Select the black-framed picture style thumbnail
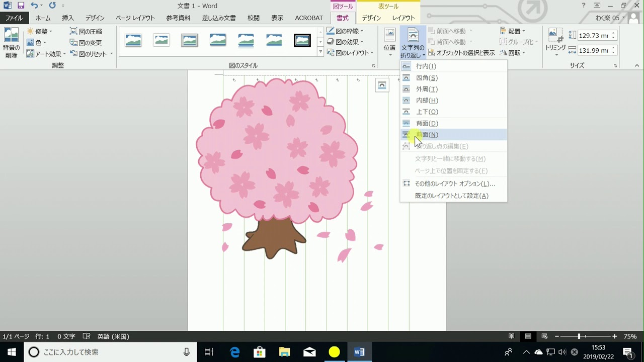Image resolution: width=644 pixels, height=362 pixels. coord(302,40)
